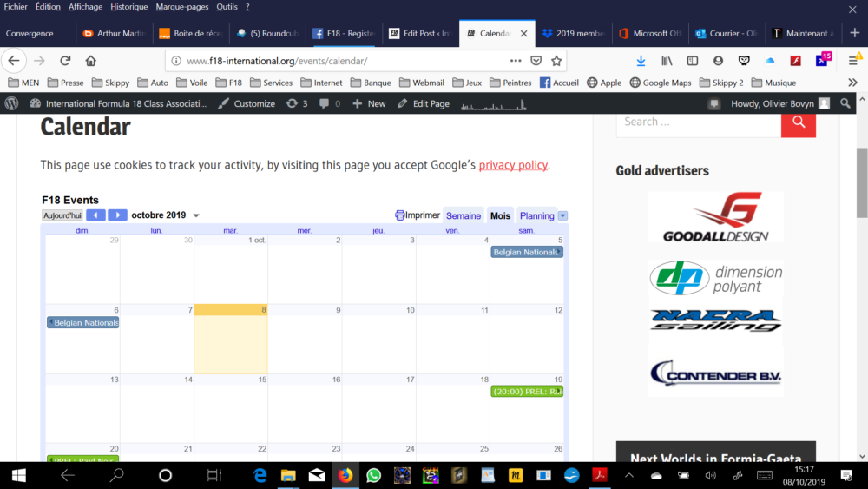Open the Firefox library icon

(667, 61)
